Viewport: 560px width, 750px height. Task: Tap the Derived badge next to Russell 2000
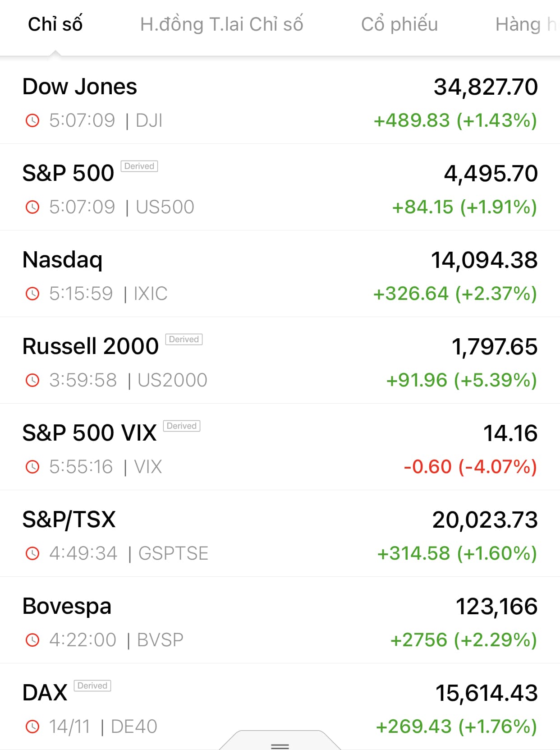[x=184, y=339]
